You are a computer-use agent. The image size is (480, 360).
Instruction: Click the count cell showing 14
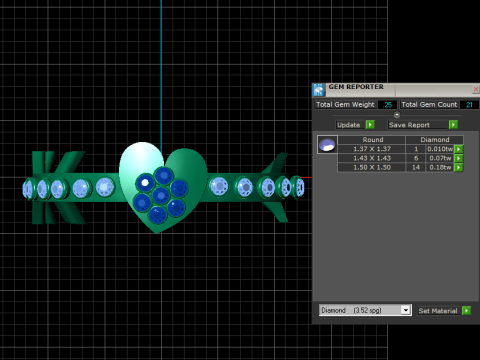[416, 167]
